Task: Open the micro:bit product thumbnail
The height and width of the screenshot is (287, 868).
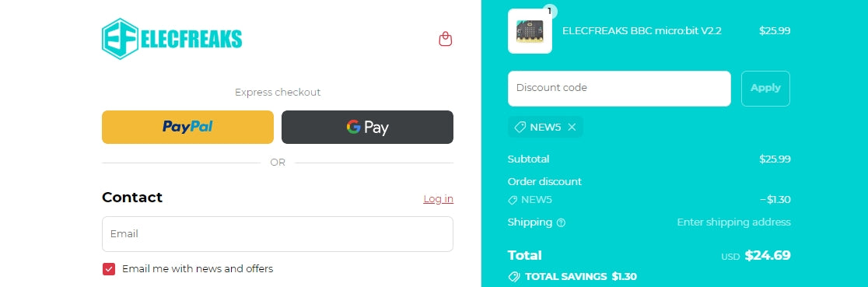Action: (530, 31)
